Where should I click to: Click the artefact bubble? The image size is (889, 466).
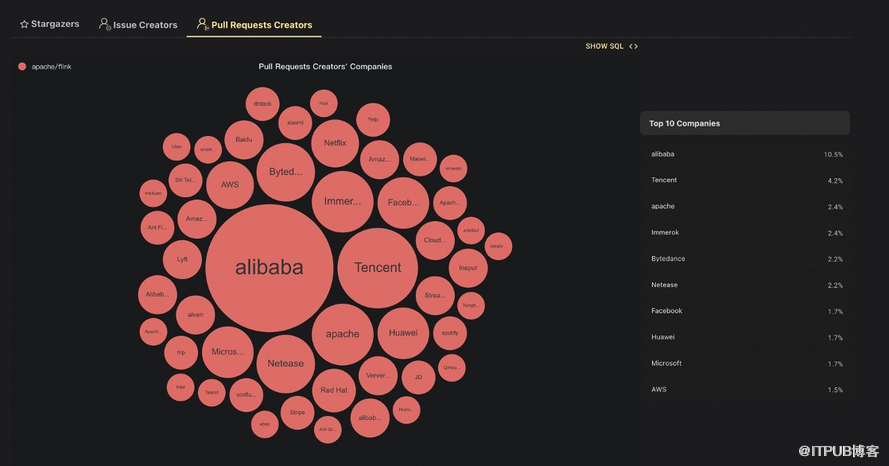tap(471, 231)
